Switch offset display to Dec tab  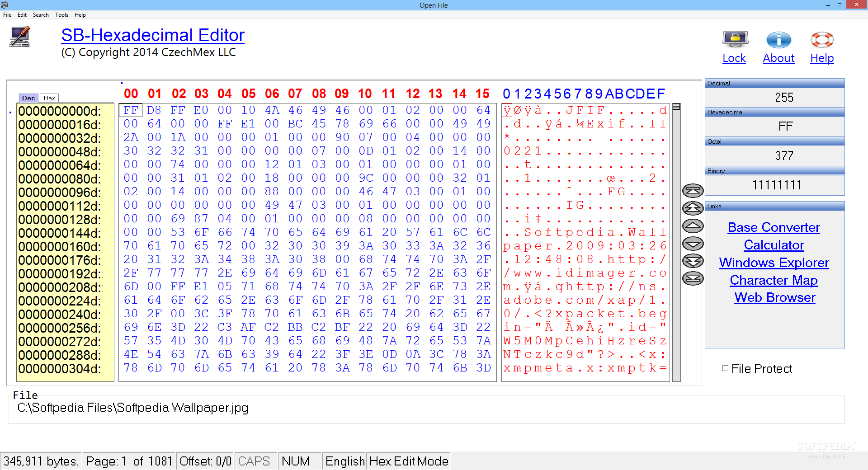tap(28, 98)
